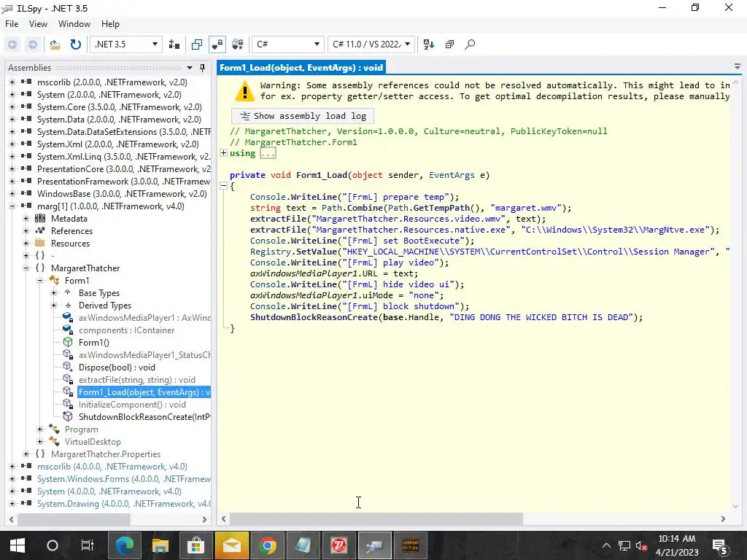This screenshot has width=747, height=560.
Task: Collapse all tree nodes icon
Action: pyautogui.click(x=449, y=44)
